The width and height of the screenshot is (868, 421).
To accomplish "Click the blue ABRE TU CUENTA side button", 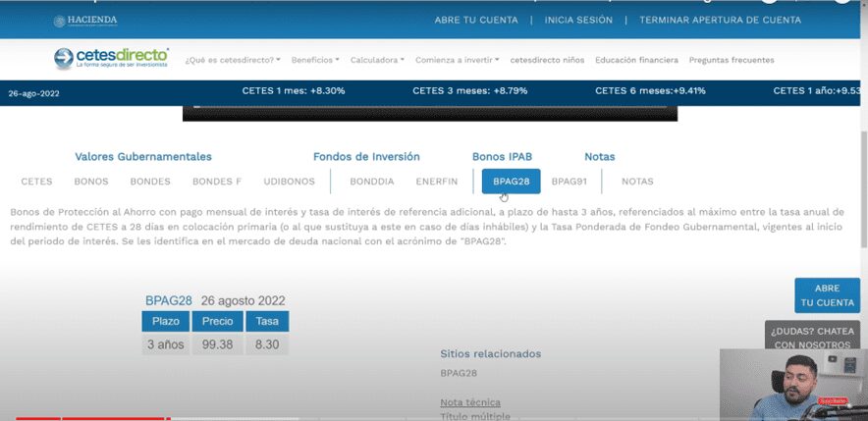I will 827,295.
